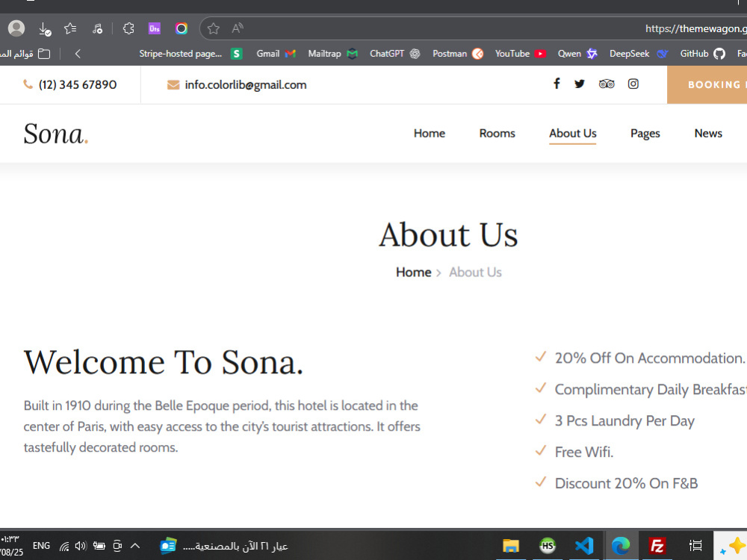
Task: Add page to favorites with star icon
Action: 214,28
